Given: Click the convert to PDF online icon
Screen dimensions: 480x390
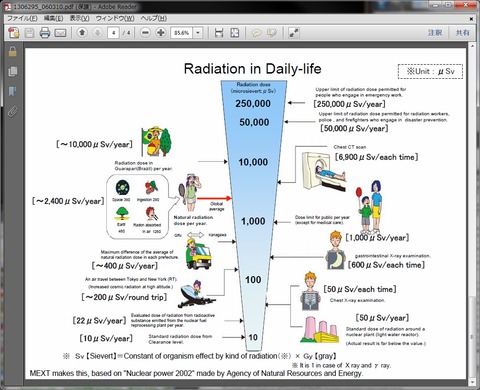Looking at the screenshot, I should (14, 33).
